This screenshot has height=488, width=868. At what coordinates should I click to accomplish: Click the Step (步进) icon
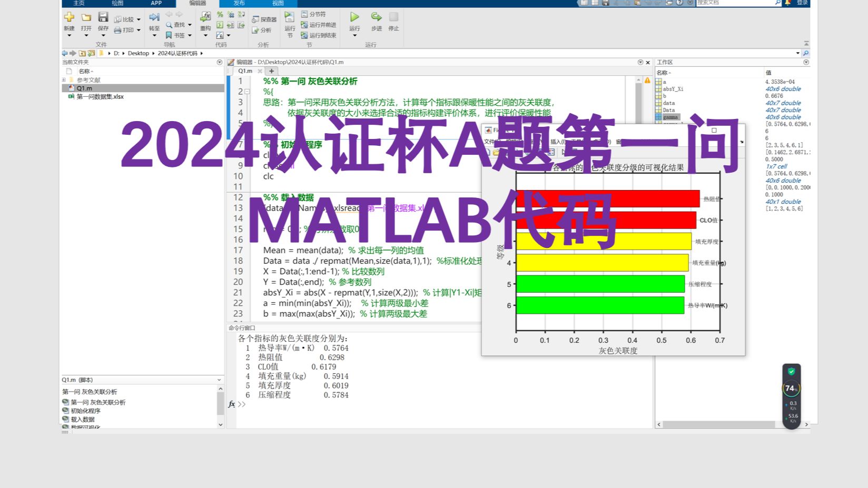[x=376, y=17]
